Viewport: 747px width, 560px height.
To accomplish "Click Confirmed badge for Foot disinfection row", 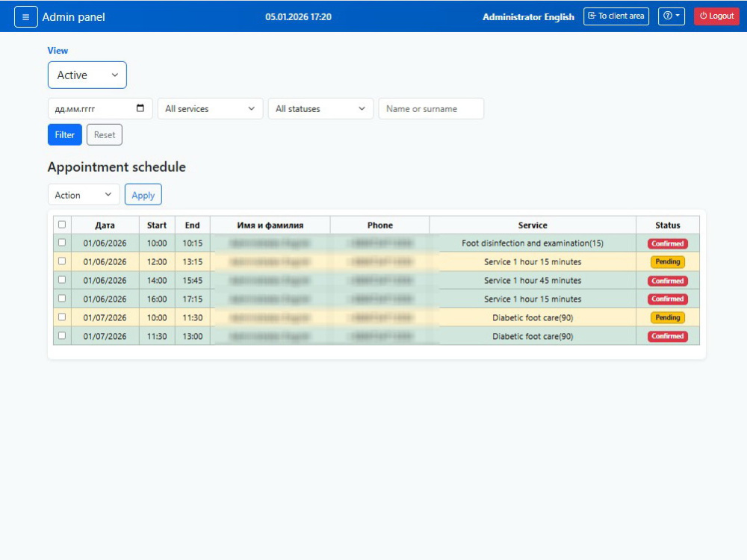I will [x=667, y=243].
